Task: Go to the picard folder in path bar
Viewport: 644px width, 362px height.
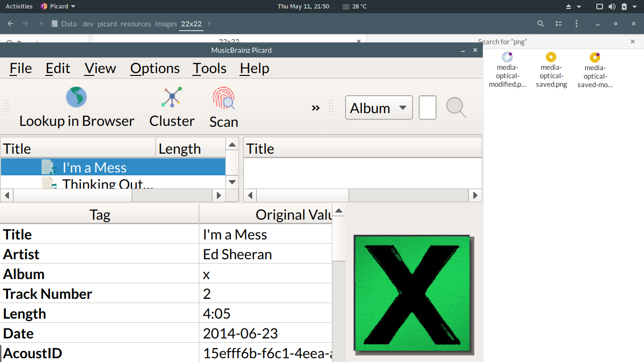Action: 107,24
